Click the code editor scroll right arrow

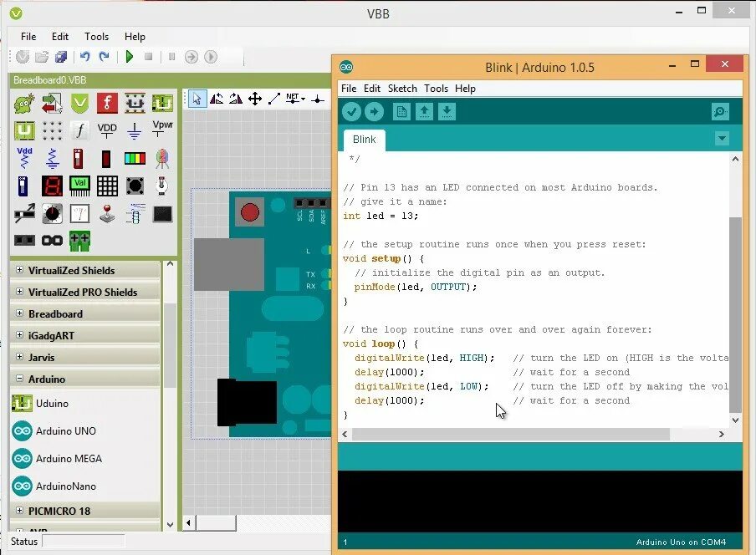pos(721,434)
